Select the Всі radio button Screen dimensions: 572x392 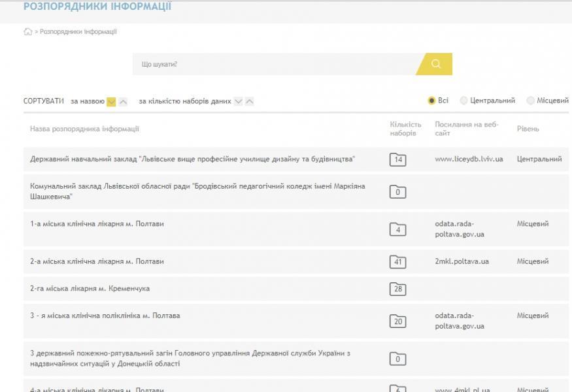pos(431,101)
